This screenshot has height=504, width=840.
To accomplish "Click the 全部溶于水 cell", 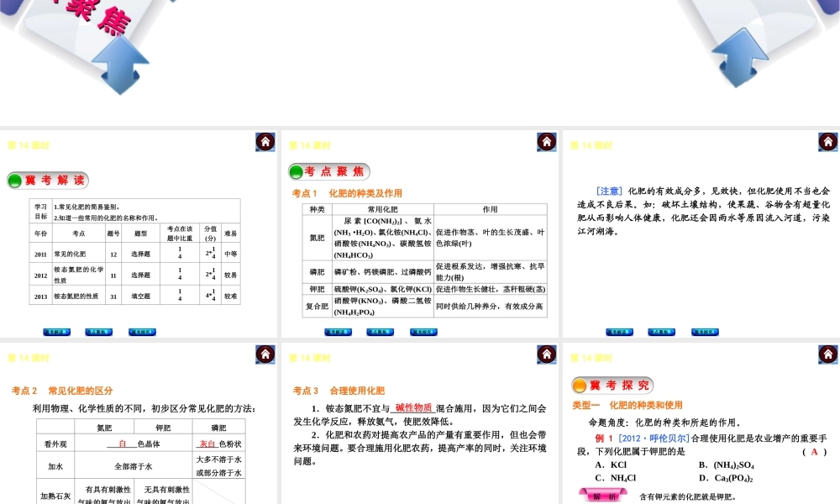I will (x=134, y=466).
